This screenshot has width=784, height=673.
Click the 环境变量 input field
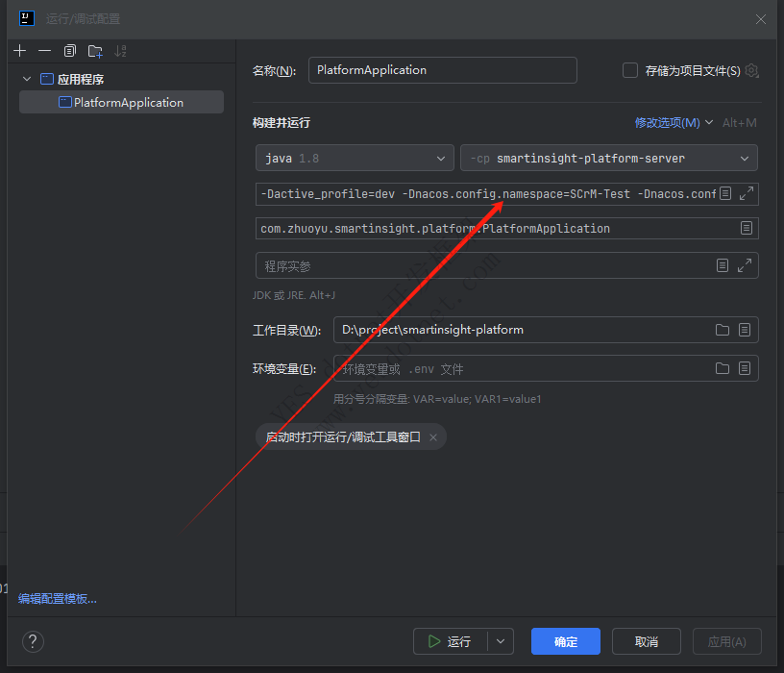519,368
